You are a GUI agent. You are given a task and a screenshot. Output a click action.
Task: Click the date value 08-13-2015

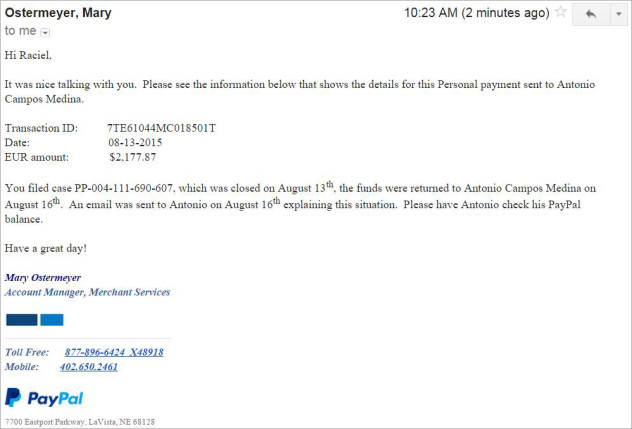coord(135,143)
